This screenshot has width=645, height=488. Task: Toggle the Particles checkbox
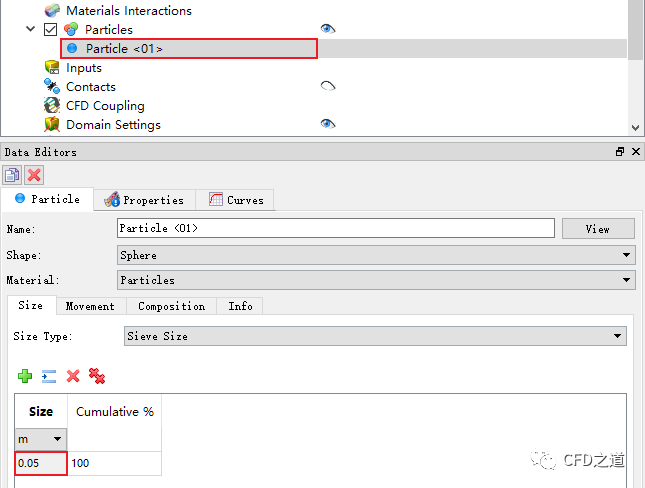pos(51,30)
